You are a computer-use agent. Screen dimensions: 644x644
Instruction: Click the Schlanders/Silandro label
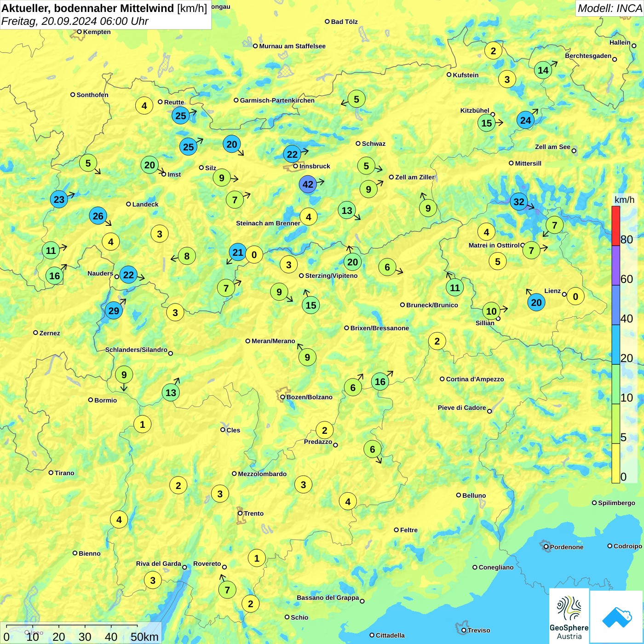coord(136,350)
